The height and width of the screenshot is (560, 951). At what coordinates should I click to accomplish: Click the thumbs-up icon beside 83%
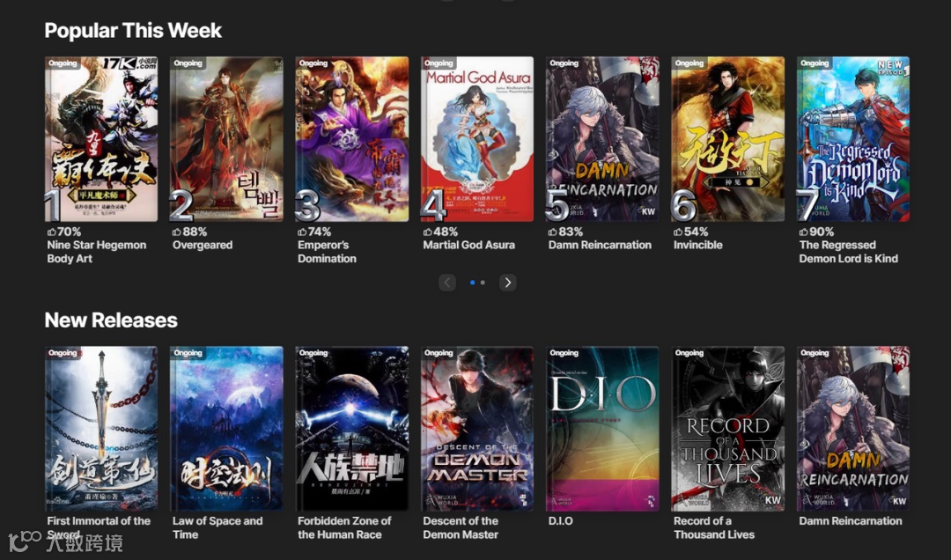pos(552,232)
